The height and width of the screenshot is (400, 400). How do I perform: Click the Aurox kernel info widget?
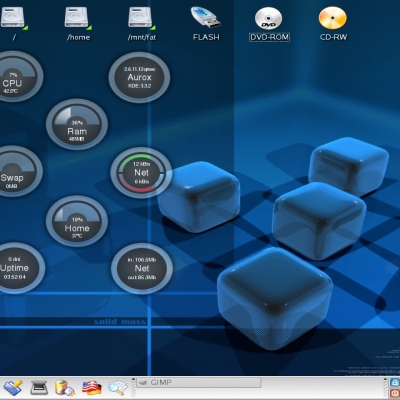[139, 77]
